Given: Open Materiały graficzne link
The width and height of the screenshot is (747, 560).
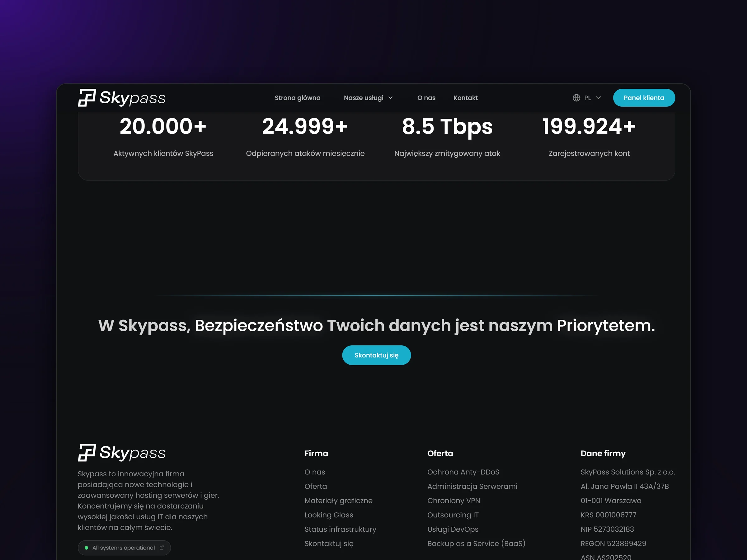Looking at the screenshot, I should pyautogui.click(x=338, y=501).
